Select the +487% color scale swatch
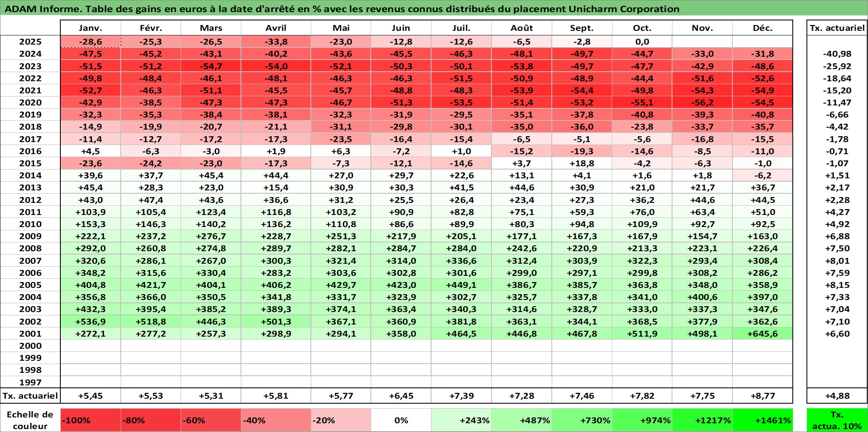Screen dimensions: 868x432 [522, 420]
